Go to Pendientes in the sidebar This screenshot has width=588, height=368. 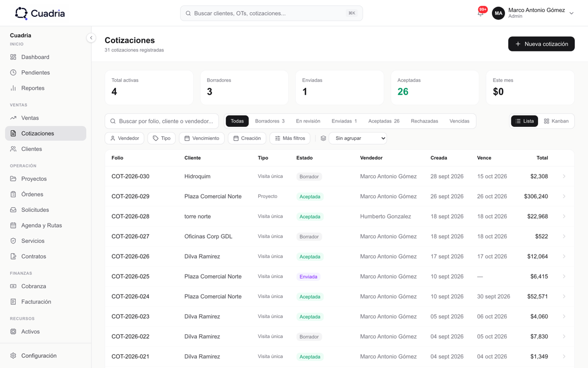pos(45,73)
